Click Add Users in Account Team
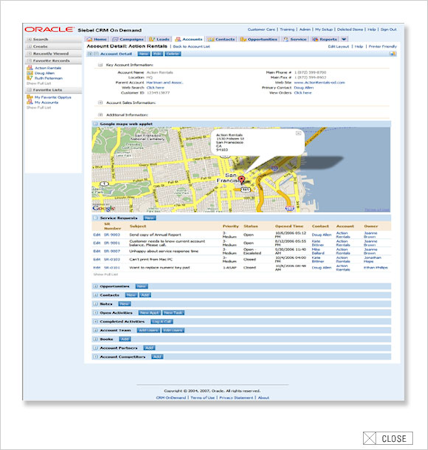The image size is (428, 450). (149, 330)
